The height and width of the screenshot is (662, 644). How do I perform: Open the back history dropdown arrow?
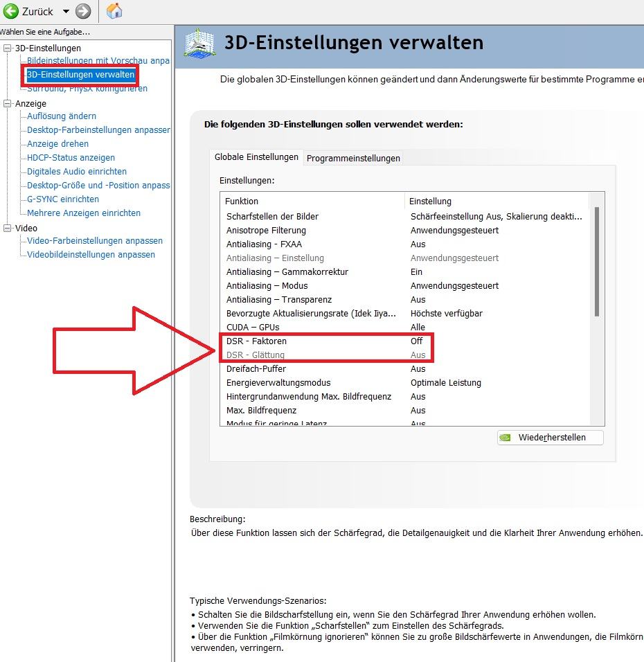(x=66, y=11)
